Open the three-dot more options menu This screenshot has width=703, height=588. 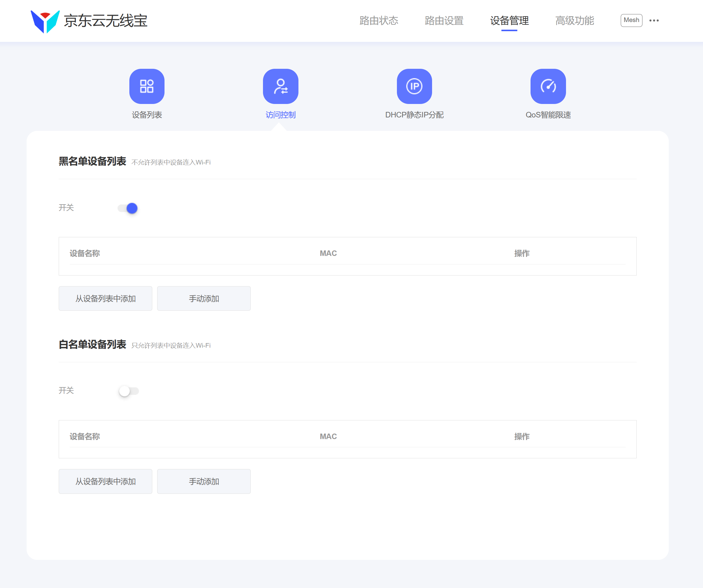click(654, 20)
